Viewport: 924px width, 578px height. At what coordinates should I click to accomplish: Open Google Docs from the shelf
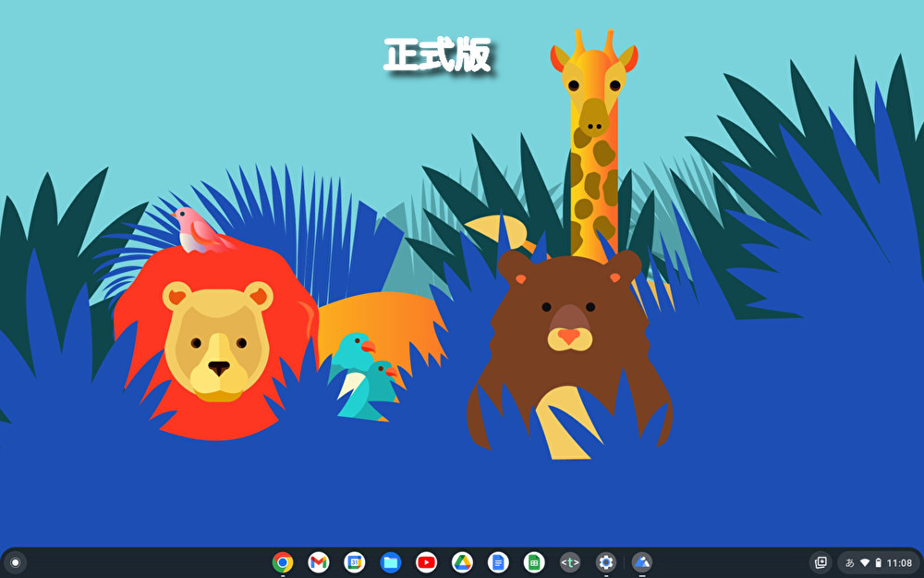(498, 562)
